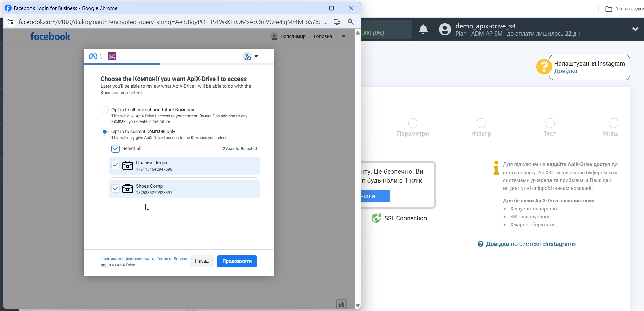
Task: Select Opt in to current Компанії only radio
Action: point(105,132)
